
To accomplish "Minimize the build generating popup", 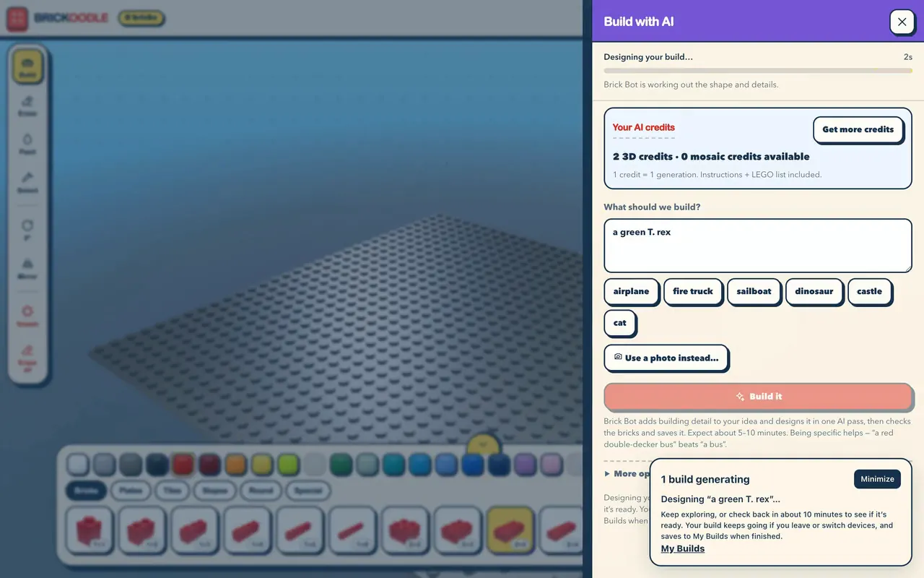I will (877, 479).
